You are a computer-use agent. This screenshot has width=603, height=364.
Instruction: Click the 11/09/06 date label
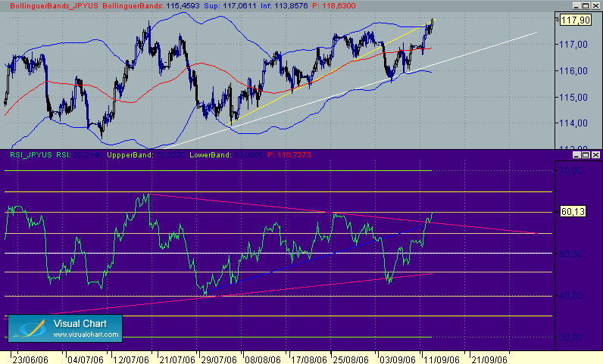click(x=442, y=359)
